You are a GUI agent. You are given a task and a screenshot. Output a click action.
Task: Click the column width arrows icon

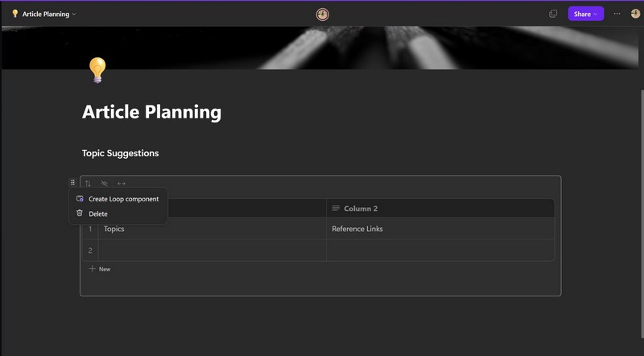pyautogui.click(x=122, y=184)
